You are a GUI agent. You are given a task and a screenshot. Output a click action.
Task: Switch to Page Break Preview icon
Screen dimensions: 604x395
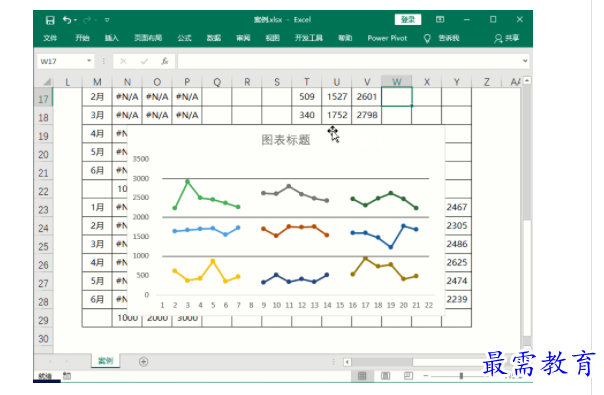(x=408, y=376)
